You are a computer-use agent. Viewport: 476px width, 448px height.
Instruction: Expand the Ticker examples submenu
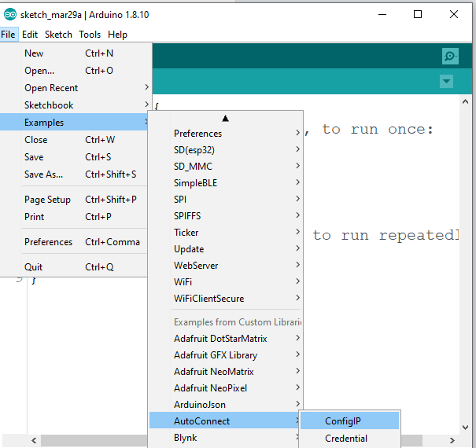coord(226,233)
